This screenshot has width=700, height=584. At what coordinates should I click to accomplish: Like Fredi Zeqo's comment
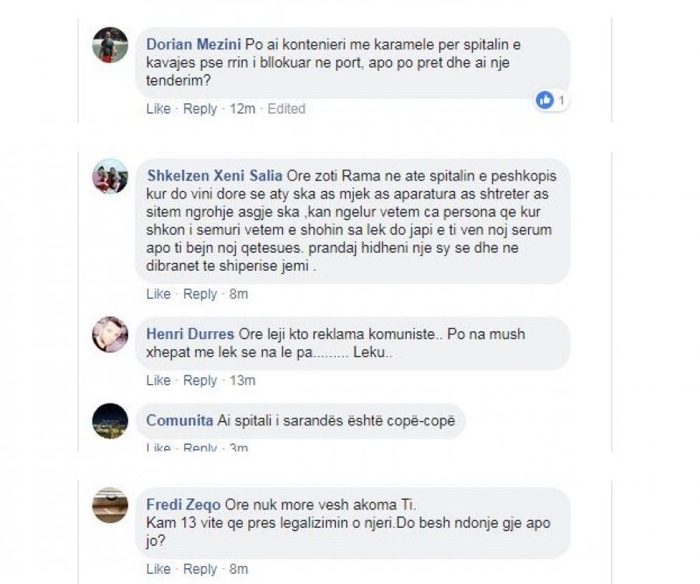158,569
